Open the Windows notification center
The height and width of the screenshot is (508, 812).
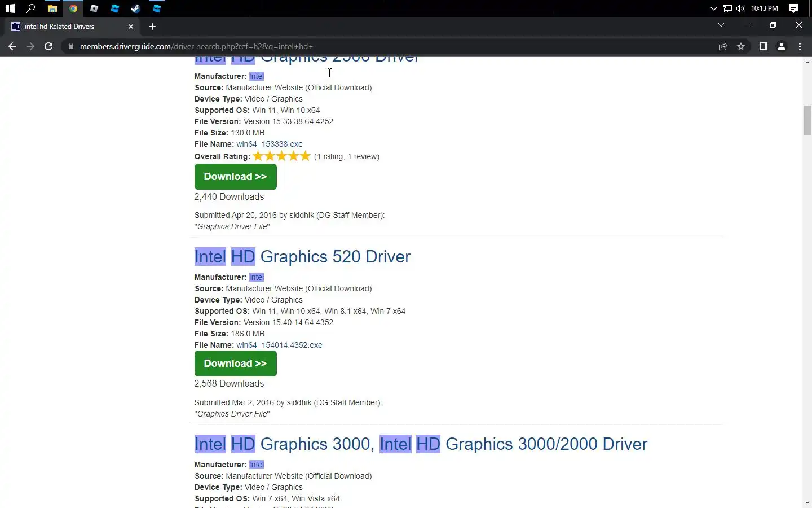[793, 8]
